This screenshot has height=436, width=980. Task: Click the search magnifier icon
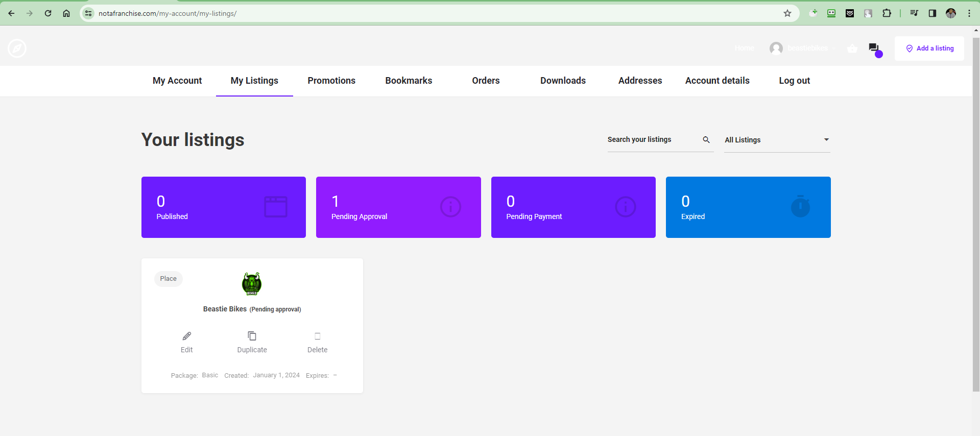click(x=706, y=139)
